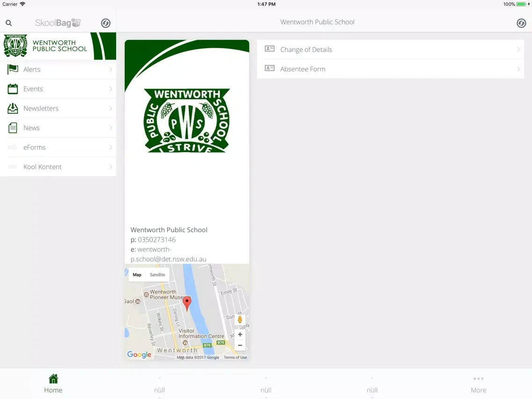
Task: Open the Absentee Form
Action: pos(391,69)
